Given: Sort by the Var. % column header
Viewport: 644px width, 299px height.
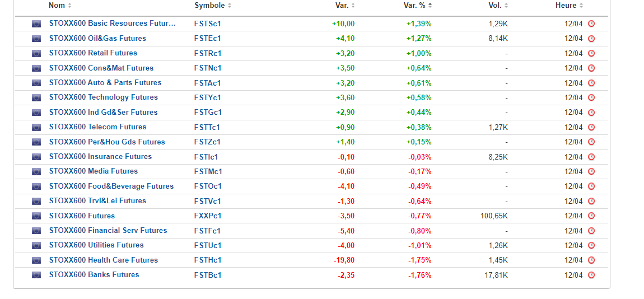Looking at the screenshot, I should [x=418, y=6].
